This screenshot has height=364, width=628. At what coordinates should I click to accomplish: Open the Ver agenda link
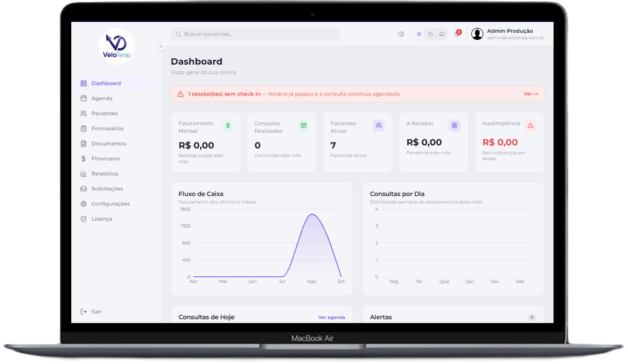[332, 317]
